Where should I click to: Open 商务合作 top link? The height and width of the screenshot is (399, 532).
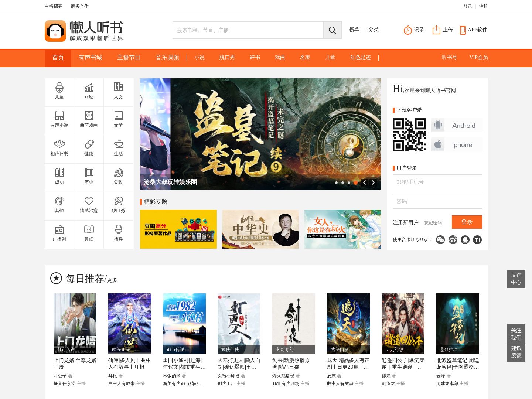(x=80, y=6)
